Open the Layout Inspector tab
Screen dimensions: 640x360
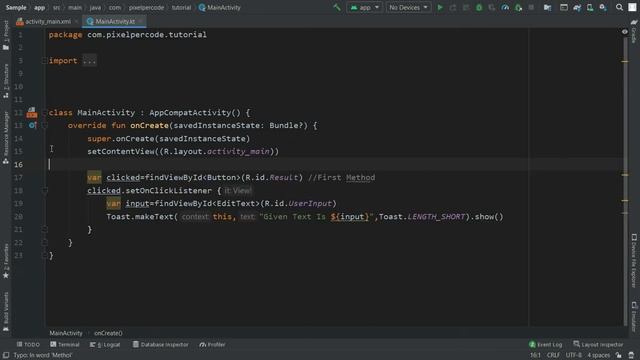point(598,344)
